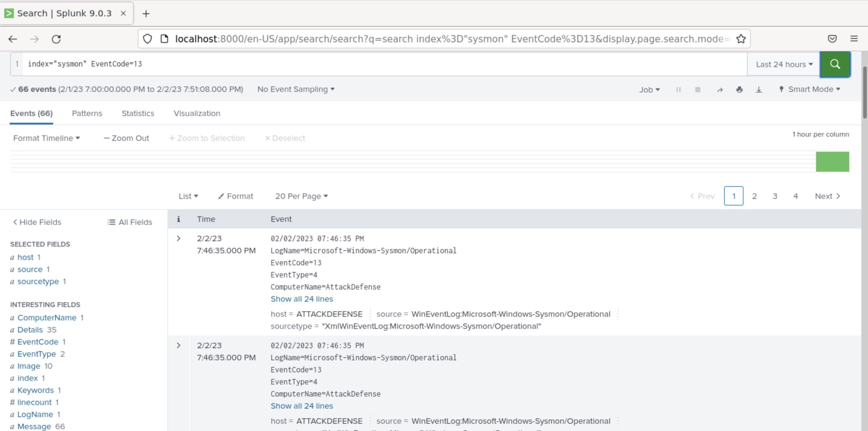Expand the second 7:46:35 event row
The width and height of the screenshot is (868, 431).
point(179,345)
